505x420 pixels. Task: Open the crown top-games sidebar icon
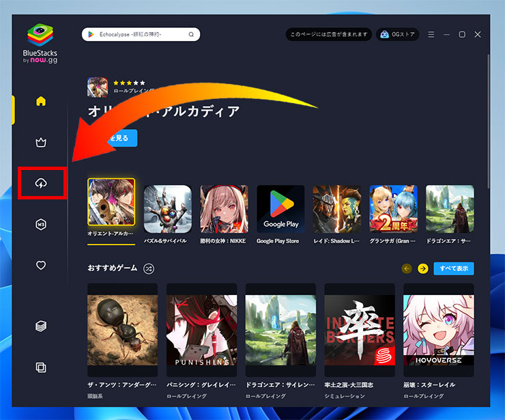41,142
